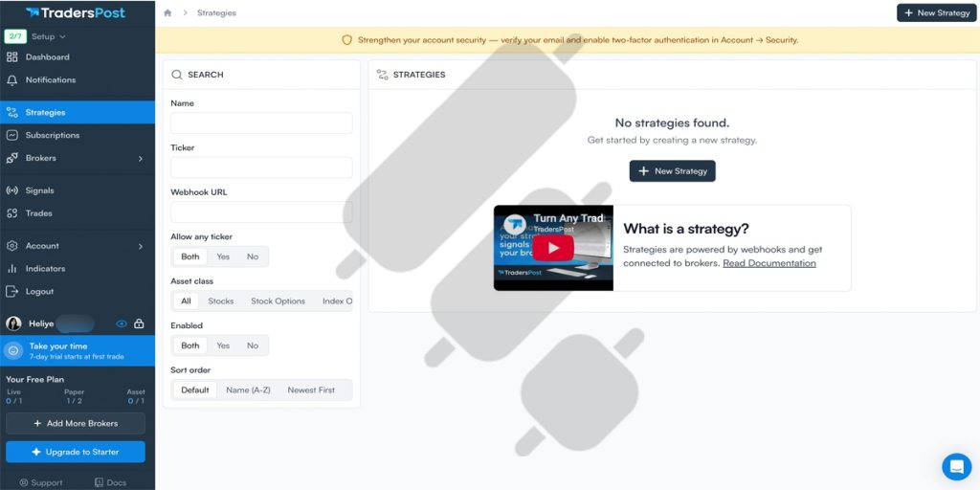Image resolution: width=980 pixels, height=490 pixels.
Task: Expand the Setup dropdown
Action: point(49,37)
